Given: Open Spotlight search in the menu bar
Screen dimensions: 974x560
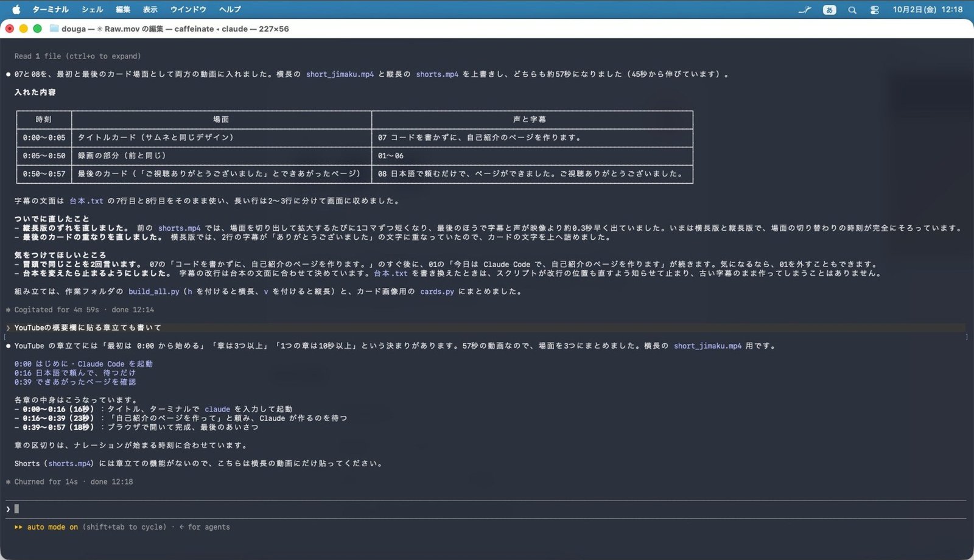Looking at the screenshot, I should coord(852,10).
